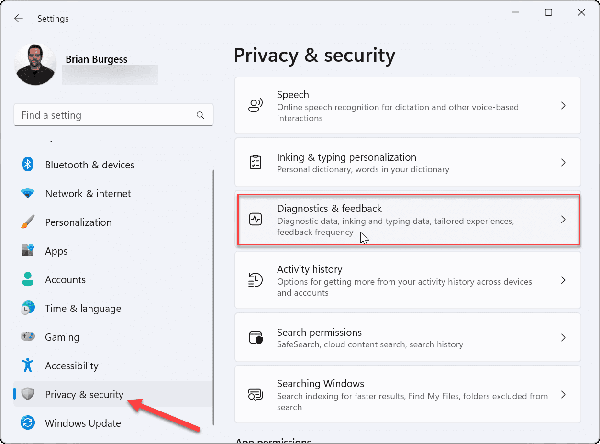Click the Accounts person icon
600x444 pixels.
click(28, 280)
